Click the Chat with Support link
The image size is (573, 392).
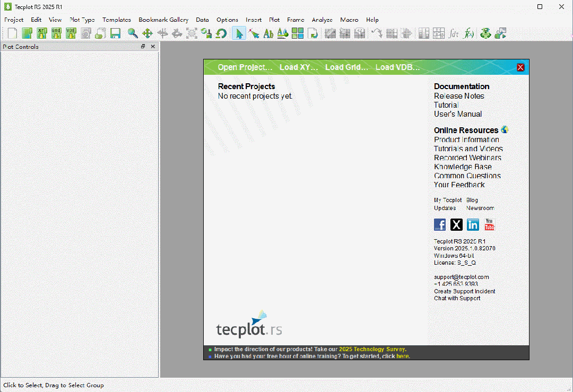[457, 298]
